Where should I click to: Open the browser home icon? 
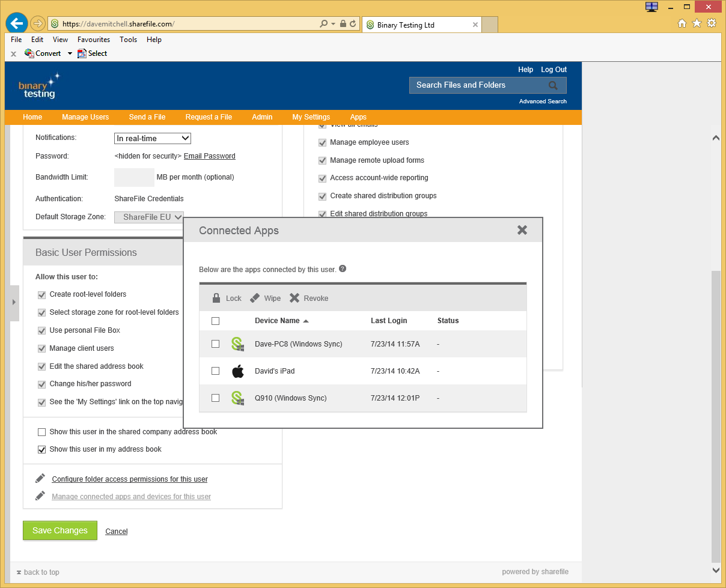point(682,23)
